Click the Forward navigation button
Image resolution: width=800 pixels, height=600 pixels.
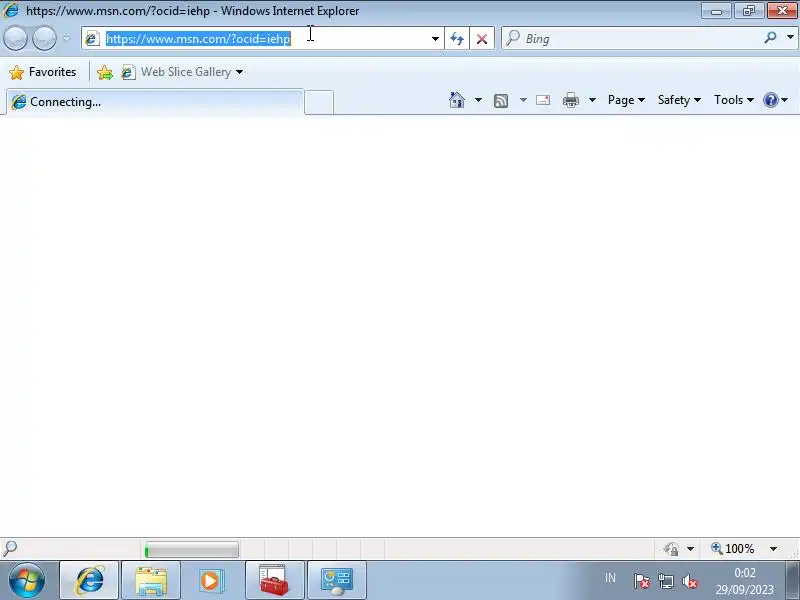44,38
